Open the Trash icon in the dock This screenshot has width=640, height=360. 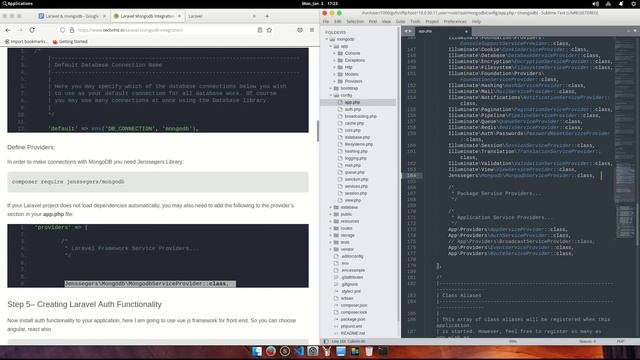pos(369,351)
